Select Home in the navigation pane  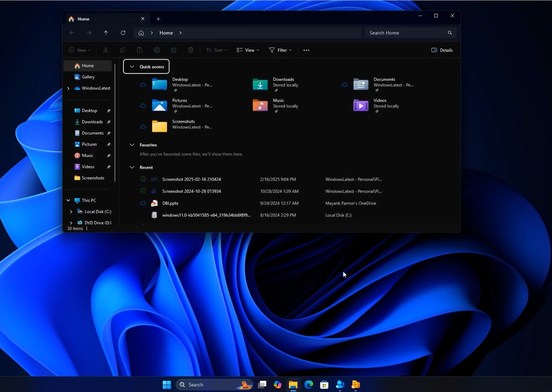[x=88, y=66]
